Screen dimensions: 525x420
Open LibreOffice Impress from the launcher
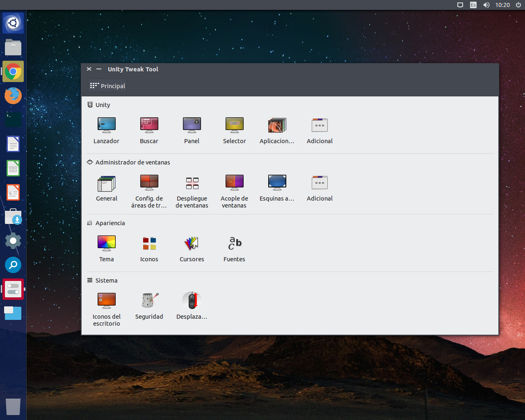13,192
